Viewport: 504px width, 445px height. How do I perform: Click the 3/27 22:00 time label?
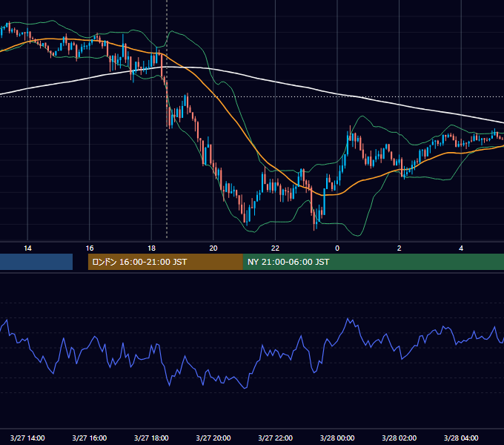(x=276, y=438)
